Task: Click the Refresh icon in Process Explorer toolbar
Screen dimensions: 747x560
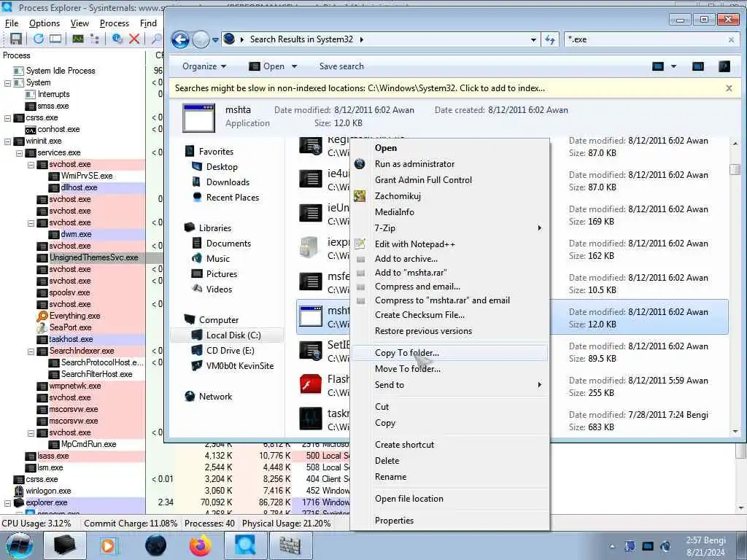Action: coord(38,39)
